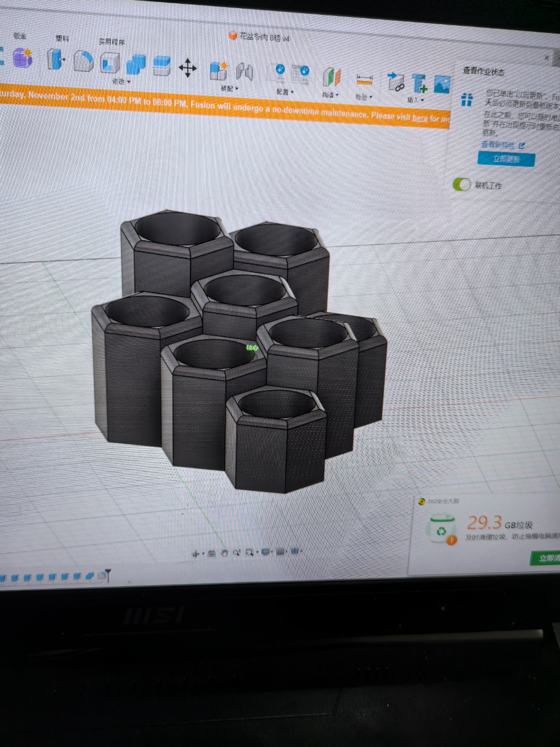560x747 pixels.
Task: Expand the 修改 dropdown menu
Action: tap(121, 82)
